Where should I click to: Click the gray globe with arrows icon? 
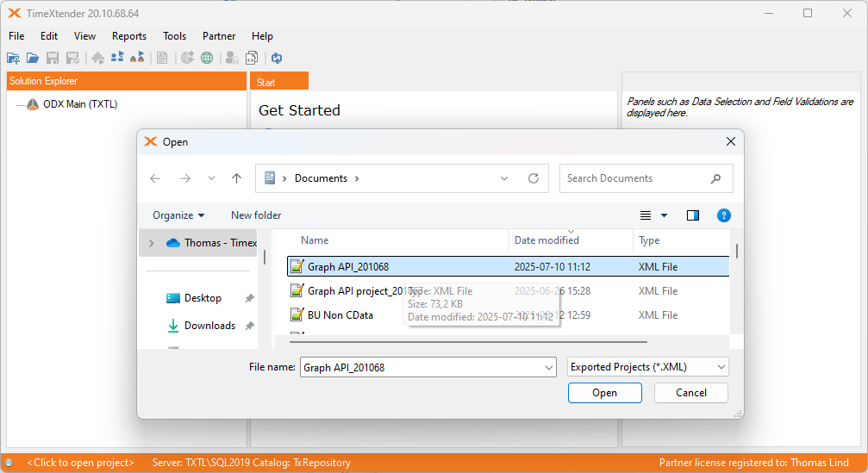click(x=188, y=58)
